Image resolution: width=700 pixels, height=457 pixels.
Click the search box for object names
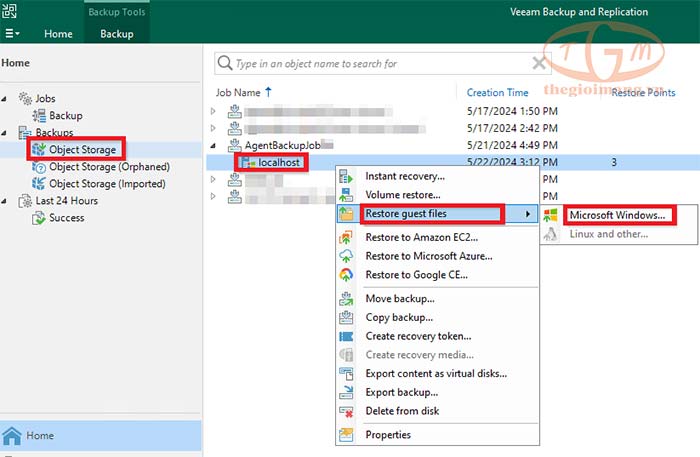[382, 63]
